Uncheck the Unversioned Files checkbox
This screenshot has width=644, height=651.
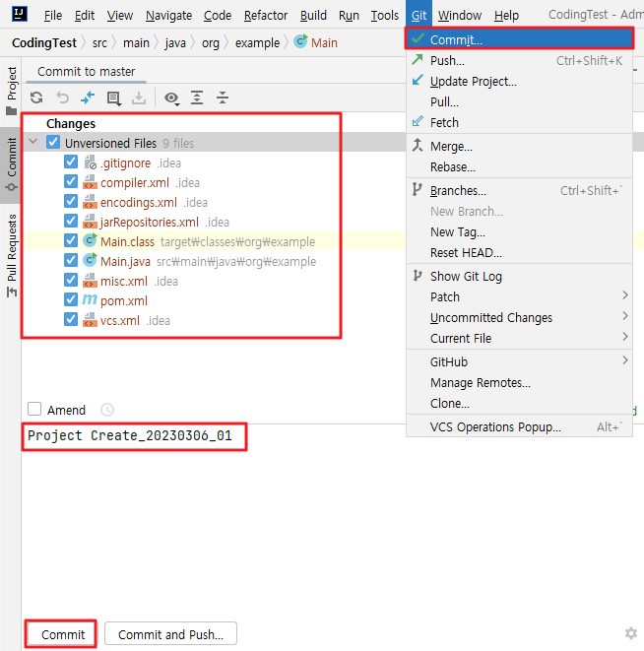tap(53, 142)
